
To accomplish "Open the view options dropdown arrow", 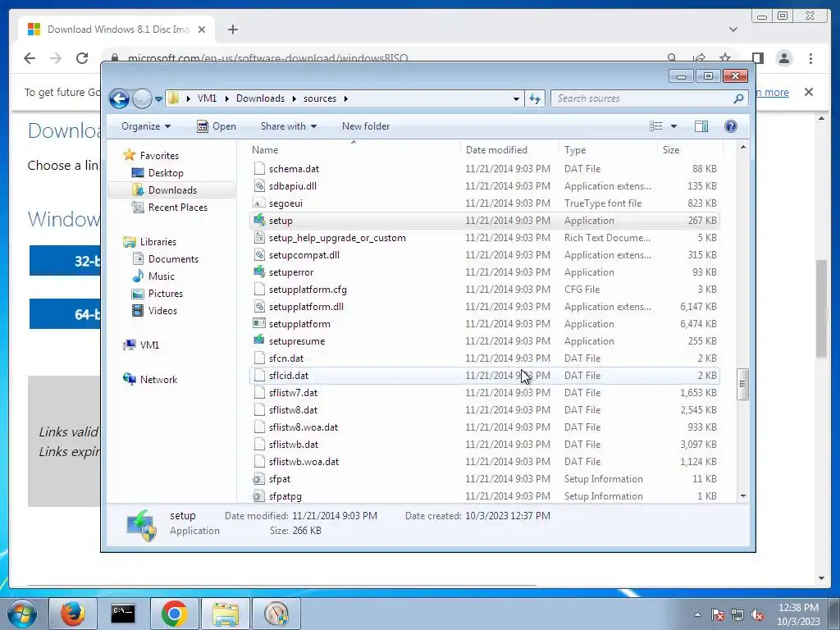I will click(x=673, y=126).
